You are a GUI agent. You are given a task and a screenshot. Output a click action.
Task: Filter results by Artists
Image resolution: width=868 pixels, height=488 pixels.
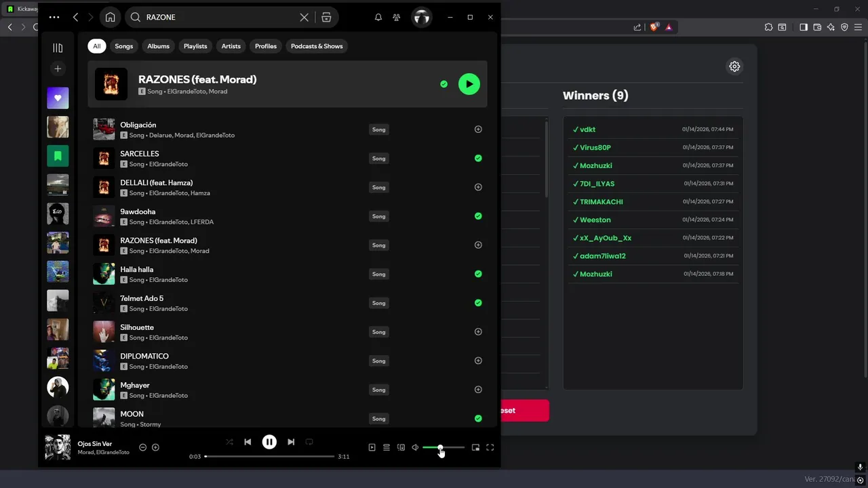tap(231, 46)
